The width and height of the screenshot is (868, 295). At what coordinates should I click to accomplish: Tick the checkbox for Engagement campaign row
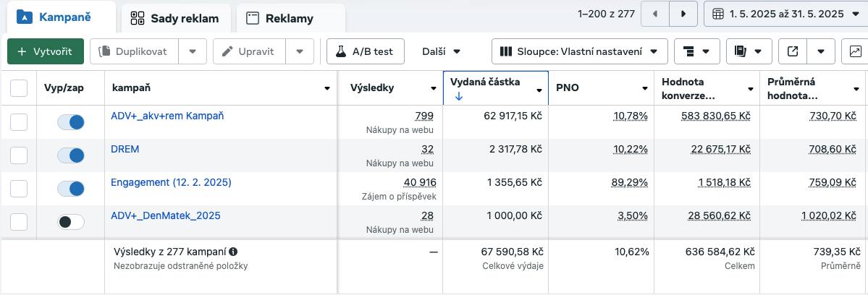coord(19,189)
